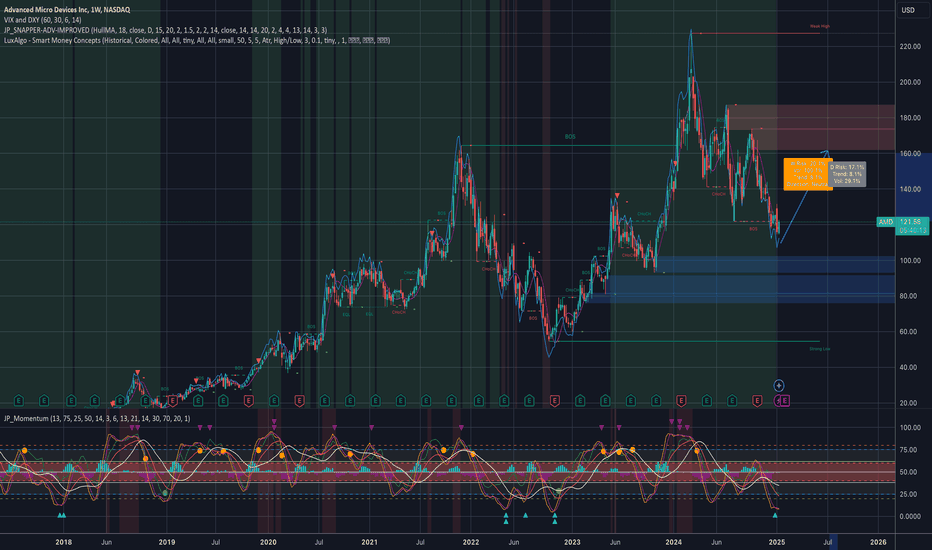This screenshot has width=932, height=550.
Task: Select the red earnings marker in early 2024
Action: (681, 401)
